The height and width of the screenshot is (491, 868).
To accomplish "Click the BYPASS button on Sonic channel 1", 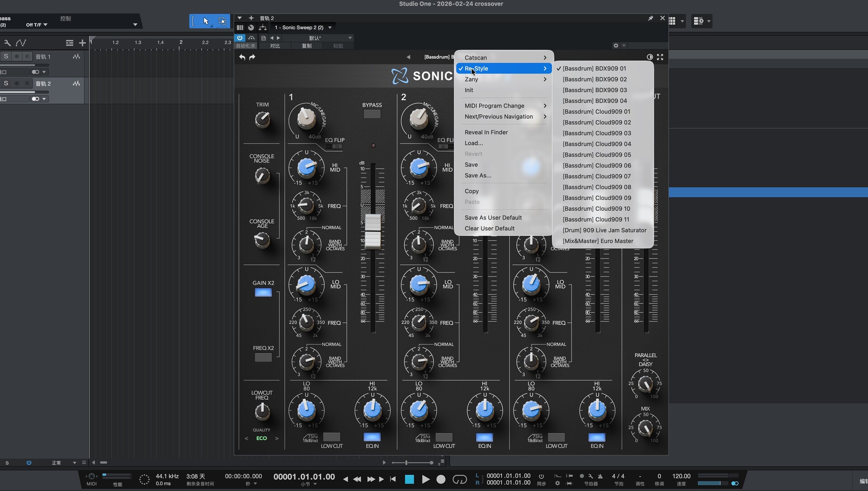I will pos(372,114).
